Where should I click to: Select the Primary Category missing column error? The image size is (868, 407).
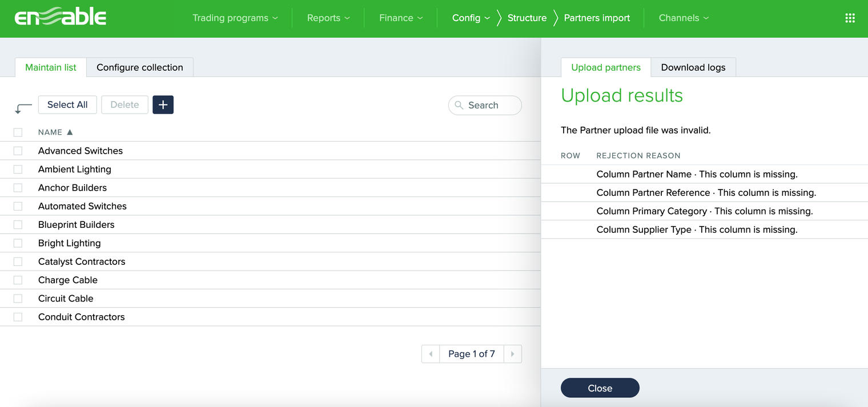pyautogui.click(x=705, y=211)
